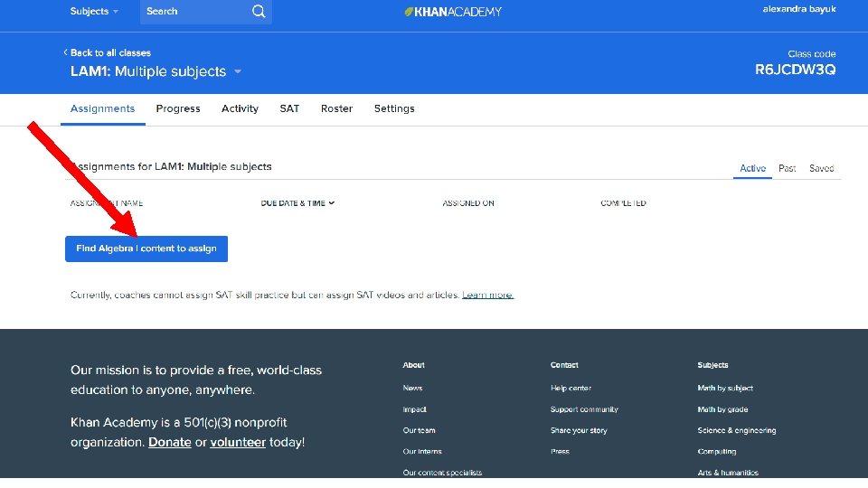Visit the Help center link
Viewport: 868px width, 488px height.
pyautogui.click(x=571, y=388)
